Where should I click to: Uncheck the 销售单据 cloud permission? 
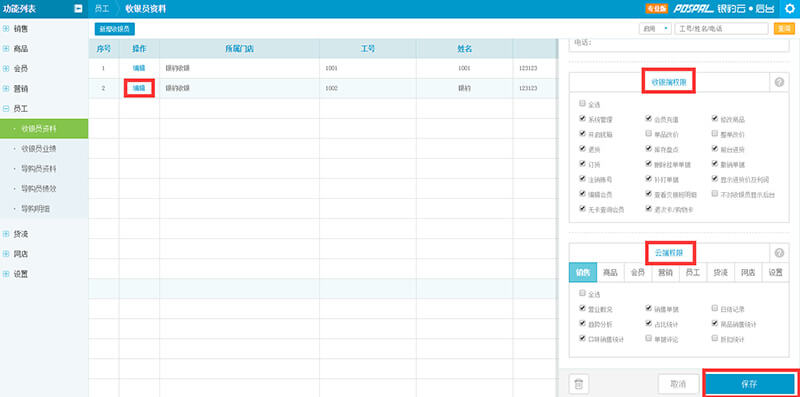pyautogui.click(x=648, y=308)
